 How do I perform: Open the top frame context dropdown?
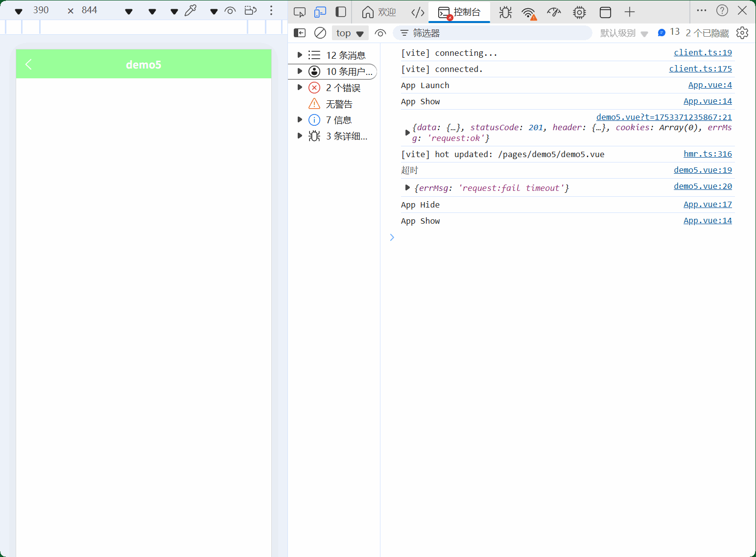[350, 33]
